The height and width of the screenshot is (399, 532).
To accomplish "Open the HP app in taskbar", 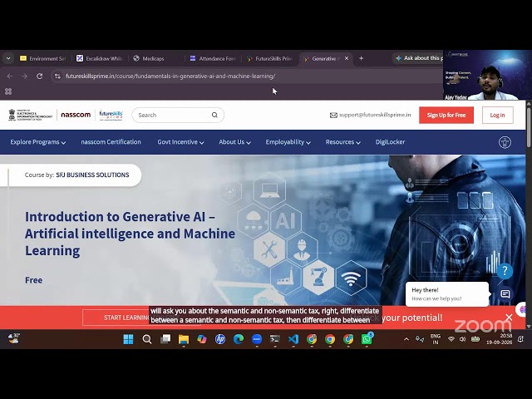I will click(220, 339).
